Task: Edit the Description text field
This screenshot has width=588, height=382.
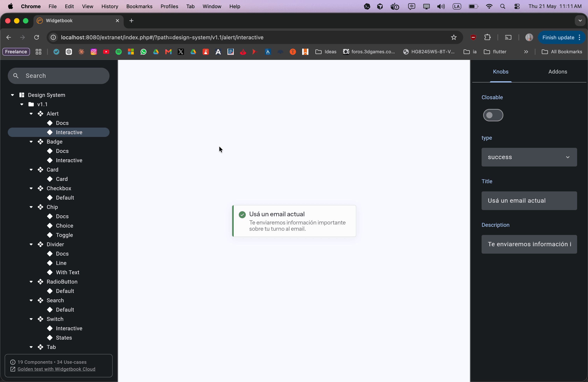Action: pyautogui.click(x=529, y=244)
